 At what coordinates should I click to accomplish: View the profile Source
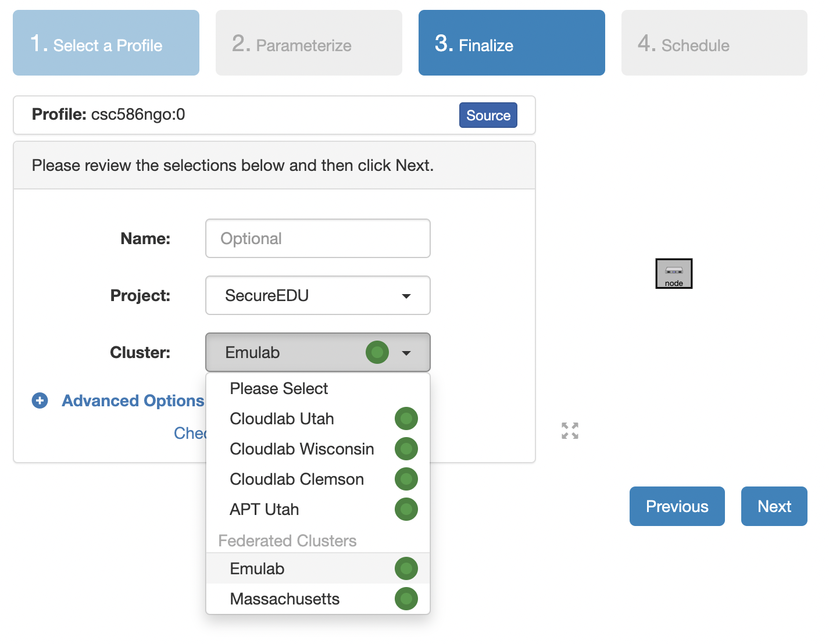point(488,115)
